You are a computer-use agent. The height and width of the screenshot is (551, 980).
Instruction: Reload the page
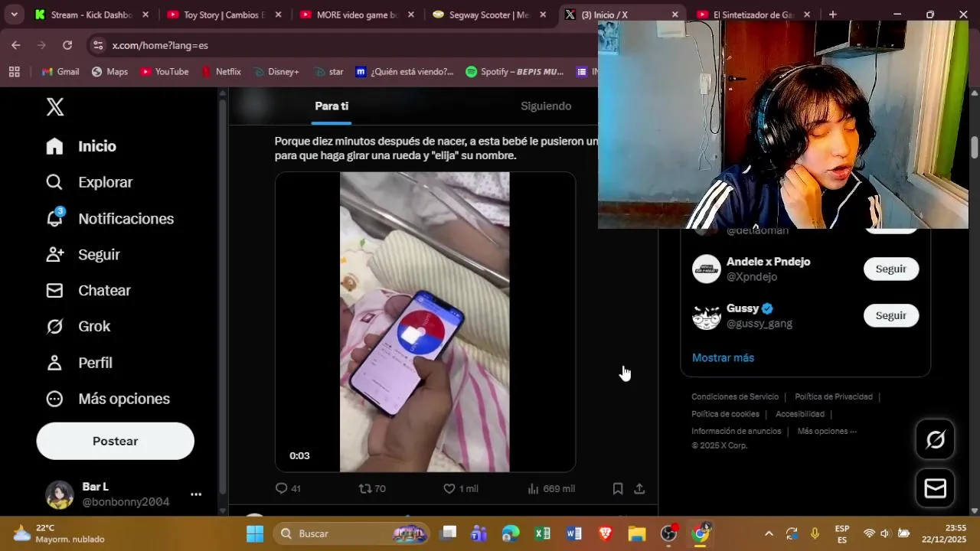click(67, 45)
